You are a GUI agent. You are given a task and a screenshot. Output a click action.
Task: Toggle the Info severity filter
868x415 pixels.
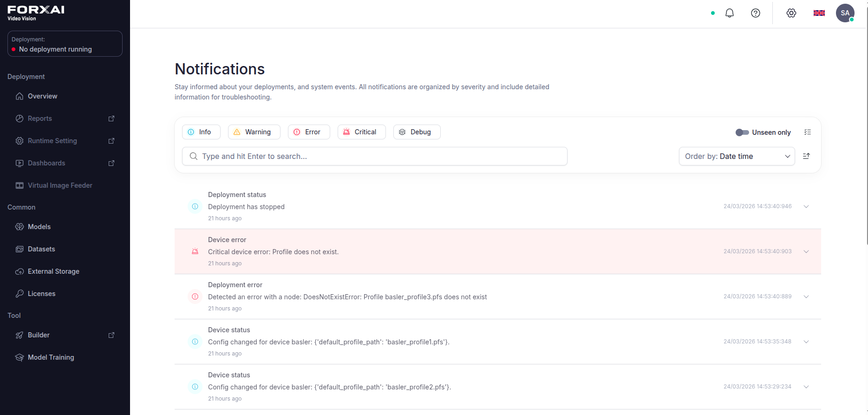pos(201,132)
